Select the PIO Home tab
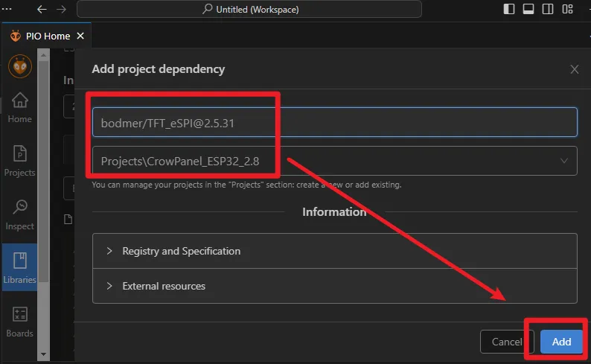This screenshot has height=364, width=591. (x=47, y=36)
